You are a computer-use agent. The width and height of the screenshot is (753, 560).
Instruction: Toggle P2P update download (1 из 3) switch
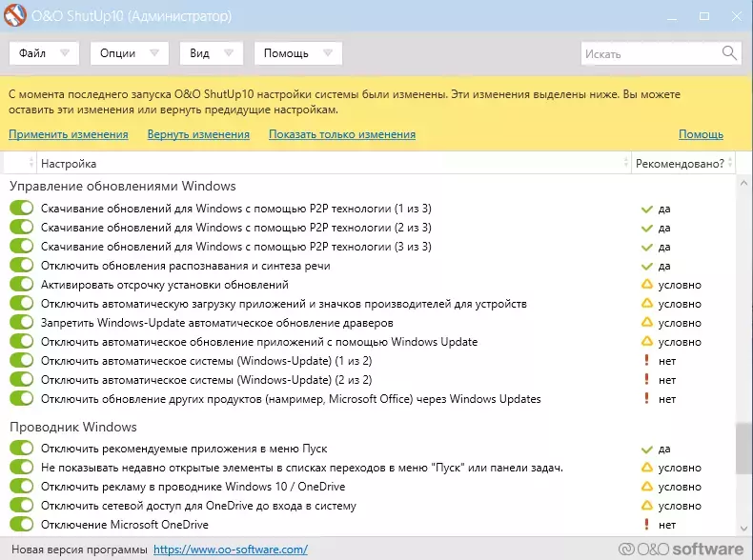22,208
